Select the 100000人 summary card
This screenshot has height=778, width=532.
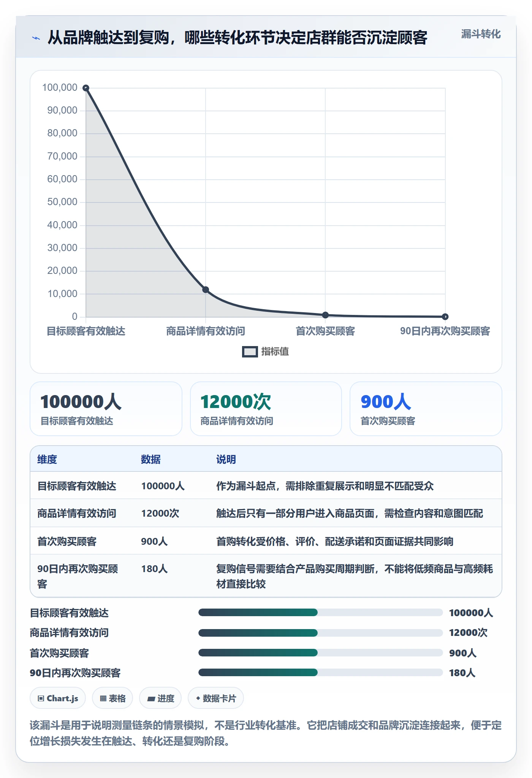click(106, 409)
